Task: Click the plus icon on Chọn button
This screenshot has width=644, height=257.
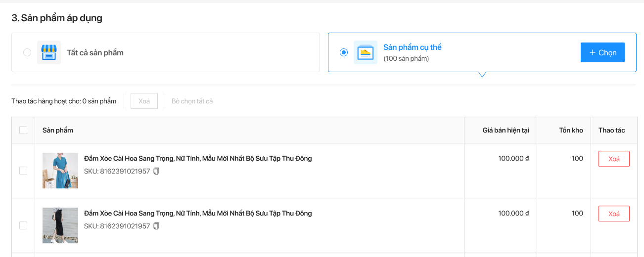Action: tap(592, 52)
